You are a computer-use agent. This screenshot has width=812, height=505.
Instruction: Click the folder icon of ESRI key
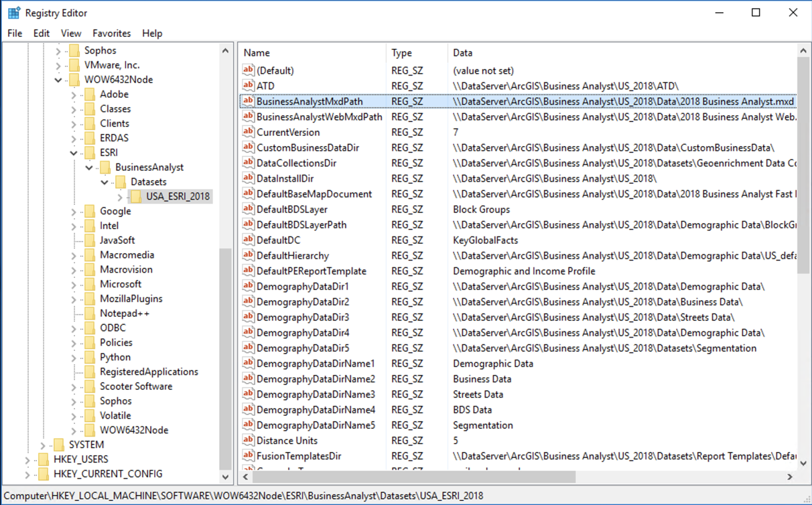[x=90, y=152]
